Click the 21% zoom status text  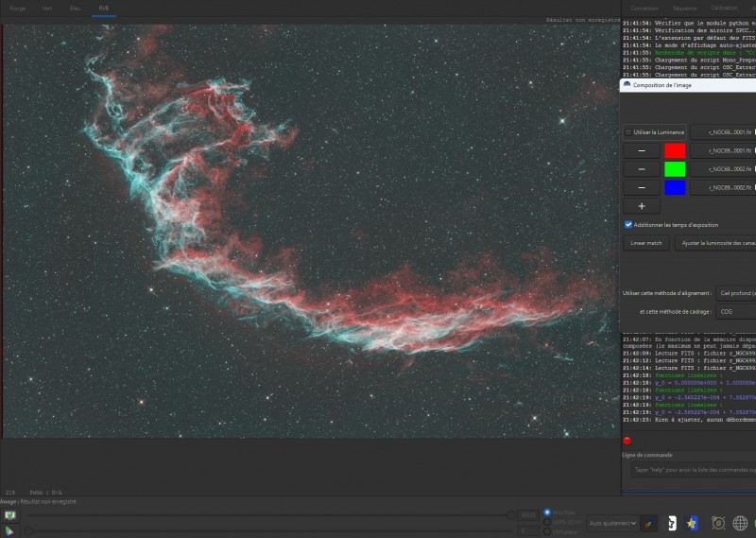(10, 493)
